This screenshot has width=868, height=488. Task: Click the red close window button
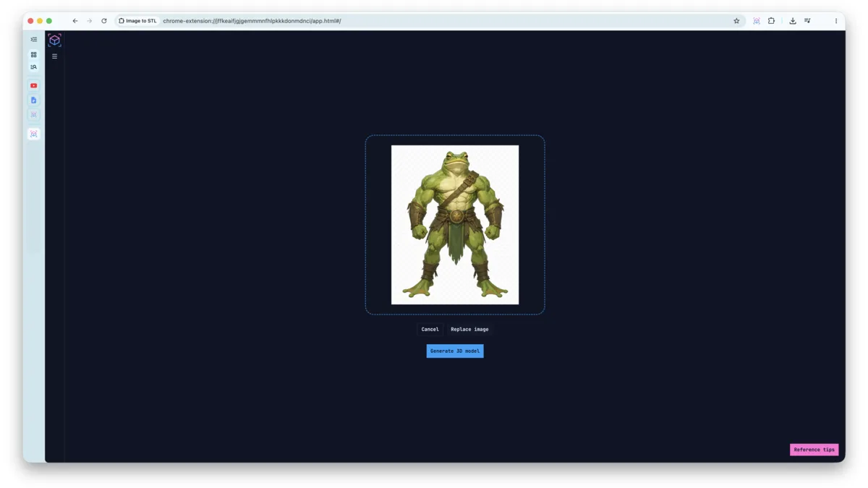[x=30, y=21]
